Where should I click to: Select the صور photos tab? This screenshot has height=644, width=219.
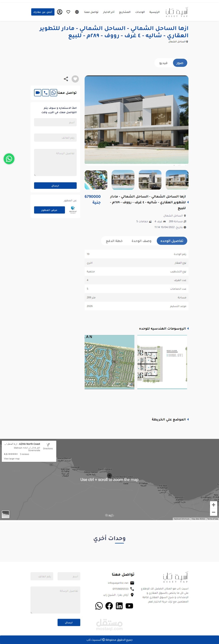click(x=180, y=63)
